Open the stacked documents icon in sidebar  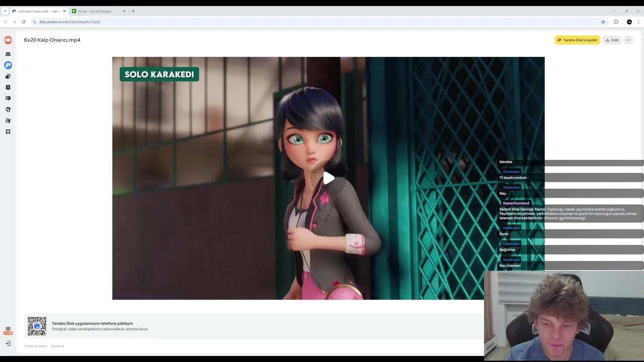[x=8, y=76]
